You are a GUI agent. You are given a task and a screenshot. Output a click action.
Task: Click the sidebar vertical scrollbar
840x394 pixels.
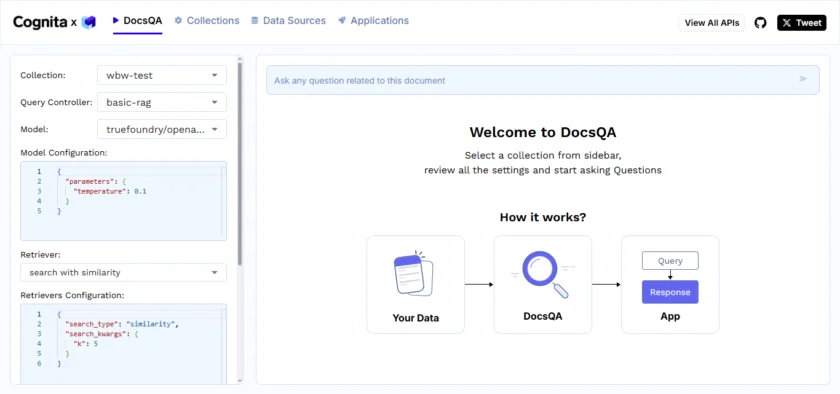[240, 163]
